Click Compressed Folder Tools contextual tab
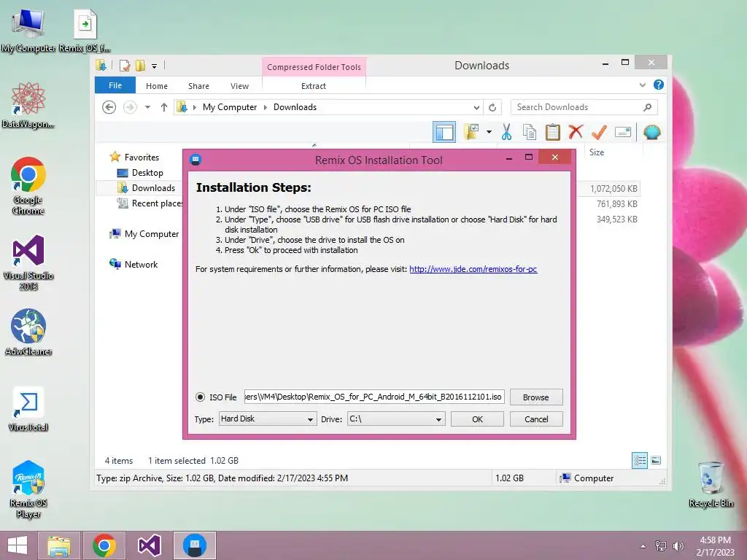 point(314,67)
